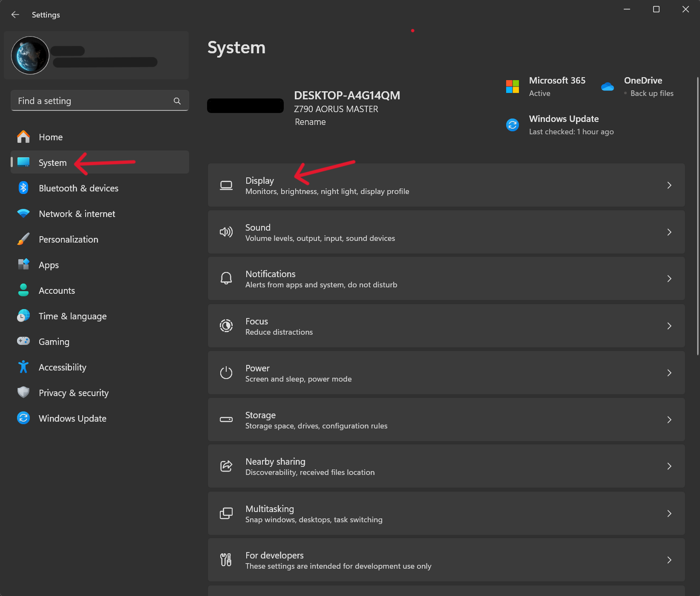This screenshot has height=596, width=700.
Task: Click the Sound speaker icon
Action: [x=226, y=232]
